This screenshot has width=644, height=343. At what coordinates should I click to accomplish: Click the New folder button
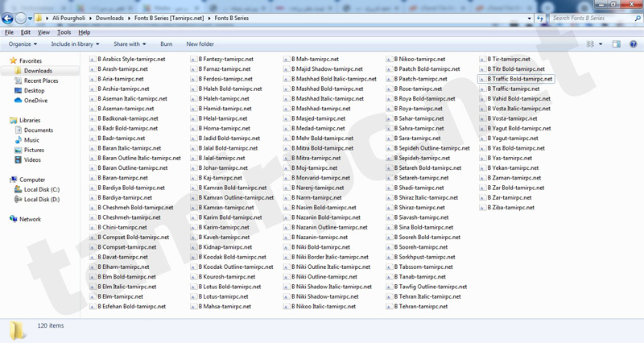[x=200, y=44]
